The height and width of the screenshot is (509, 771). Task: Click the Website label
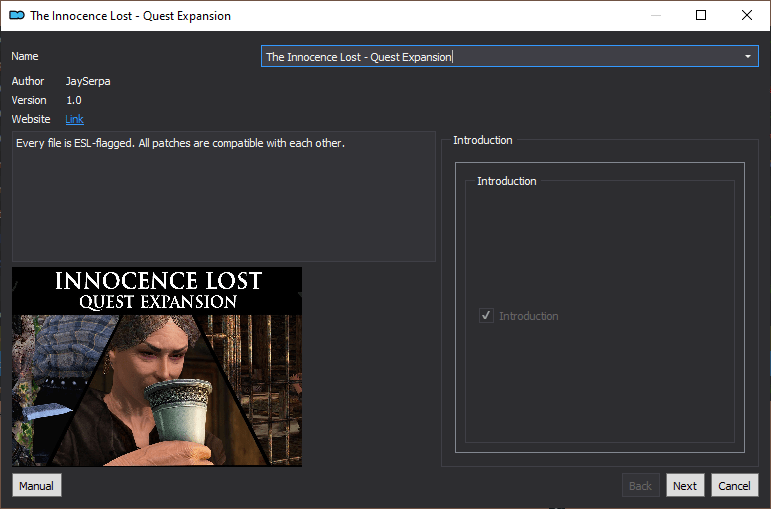click(31, 119)
